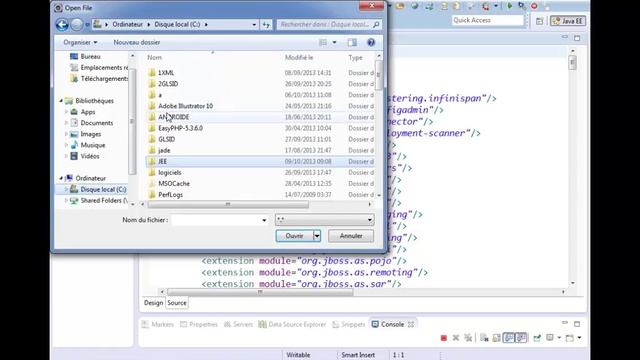
Task: Select the Java EE perspective button
Action: [568, 21]
